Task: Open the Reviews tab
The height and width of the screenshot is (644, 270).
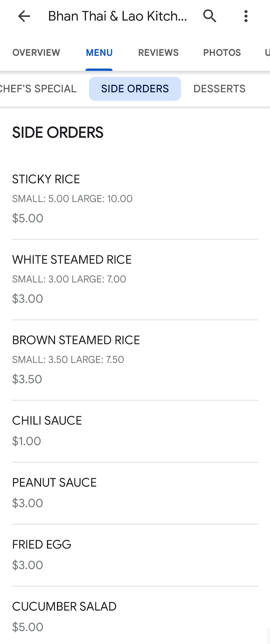Action: (x=158, y=53)
